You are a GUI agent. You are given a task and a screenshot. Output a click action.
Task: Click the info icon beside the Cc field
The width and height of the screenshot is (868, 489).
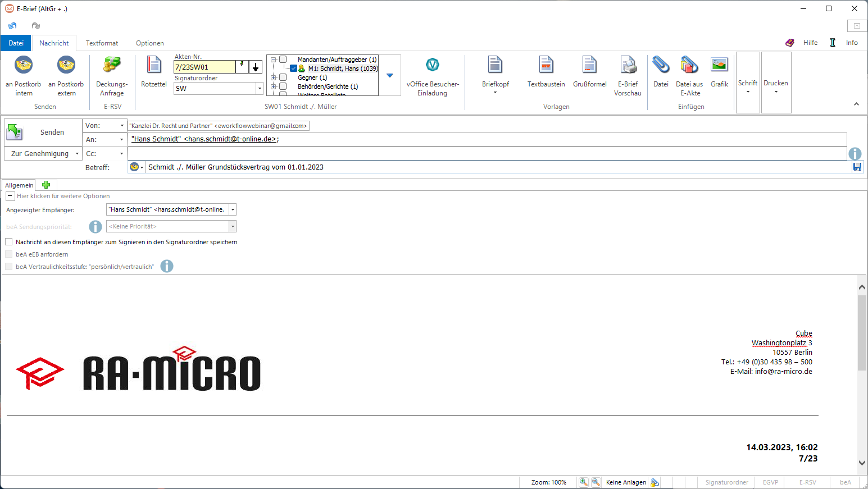[x=855, y=154]
